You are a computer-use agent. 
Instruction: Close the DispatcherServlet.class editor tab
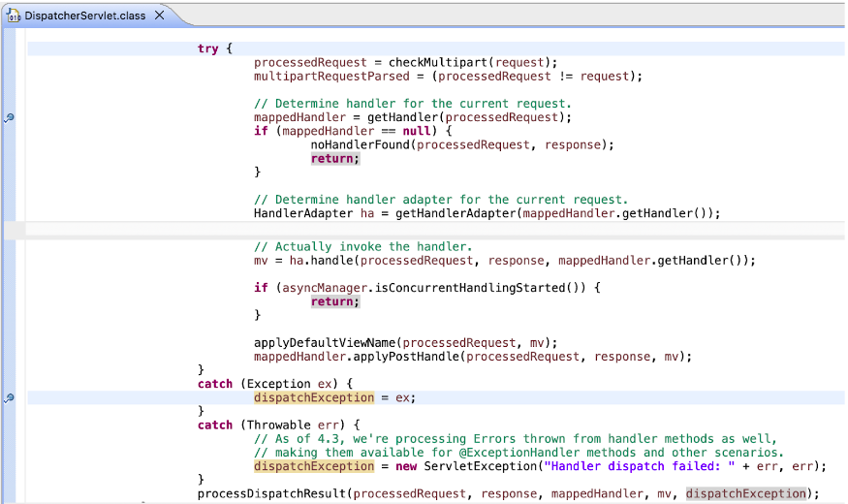coord(160,16)
